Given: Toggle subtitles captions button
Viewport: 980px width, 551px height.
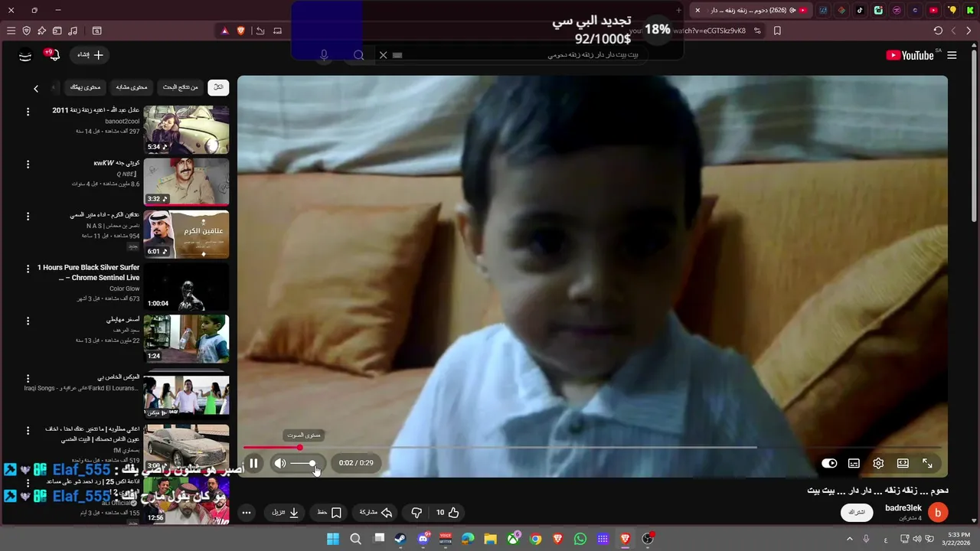Looking at the screenshot, I should (x=854, y=463).
